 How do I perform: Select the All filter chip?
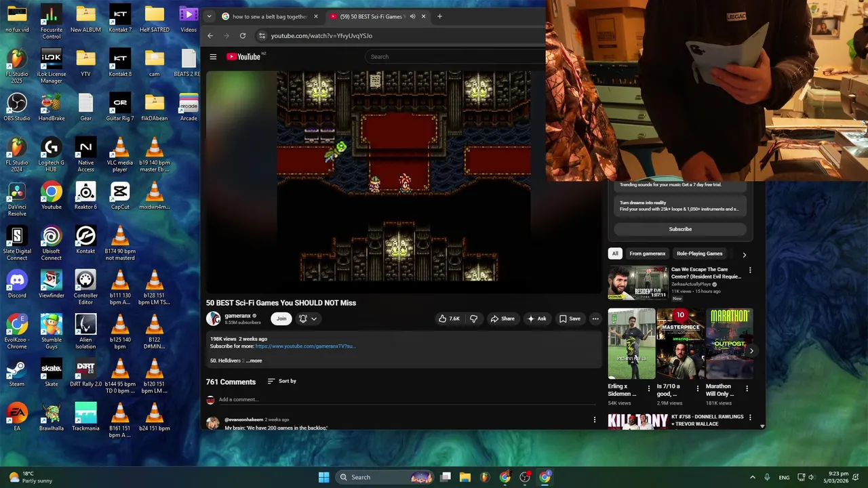click(615, 253)
